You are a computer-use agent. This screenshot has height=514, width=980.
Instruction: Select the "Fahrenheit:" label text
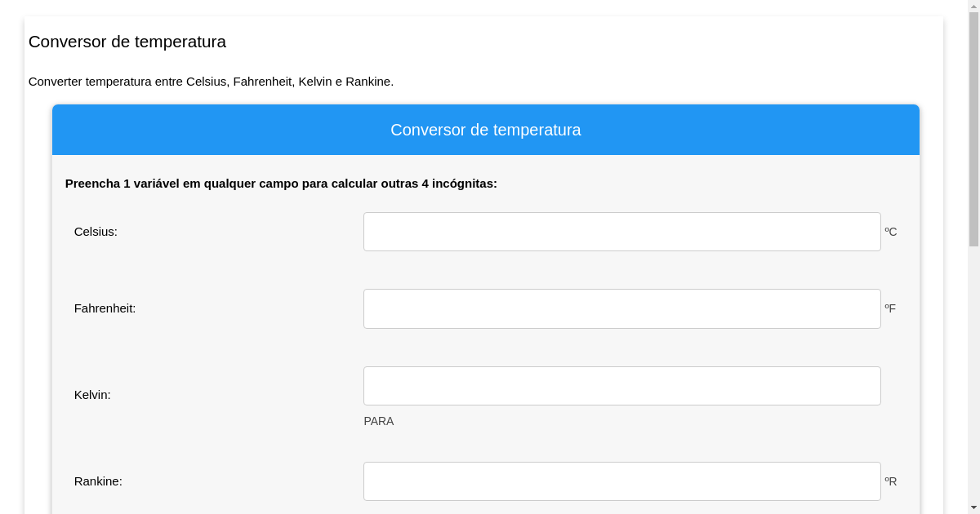[105, 308]
